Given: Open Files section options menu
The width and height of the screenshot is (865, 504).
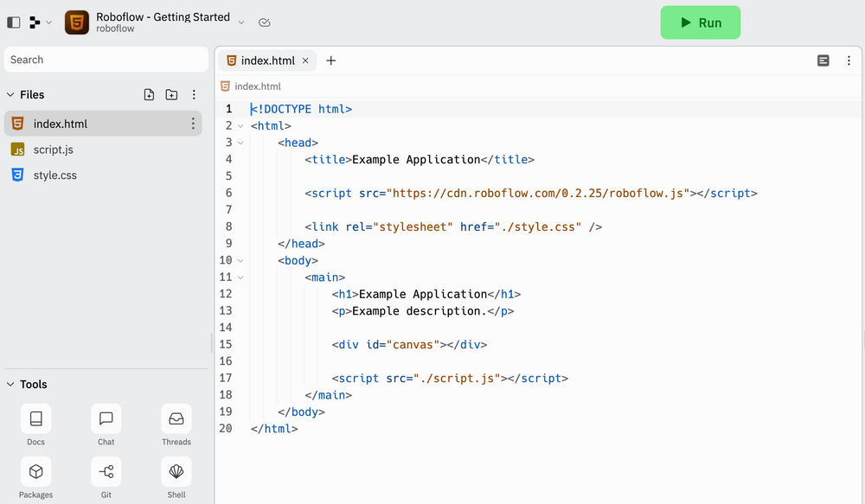Looking at the screenshot, I should point(194,95).
